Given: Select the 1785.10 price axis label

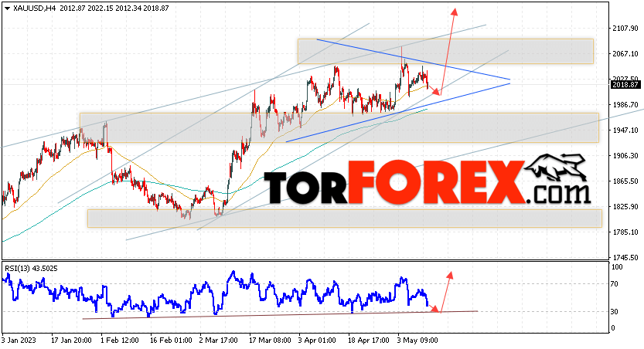Looking at the screenshot, I should click(x=625, y=232).
